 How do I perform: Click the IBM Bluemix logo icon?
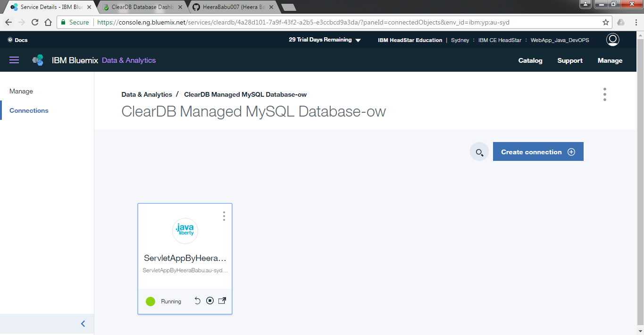pyautogui.click(x=38, y=60)
